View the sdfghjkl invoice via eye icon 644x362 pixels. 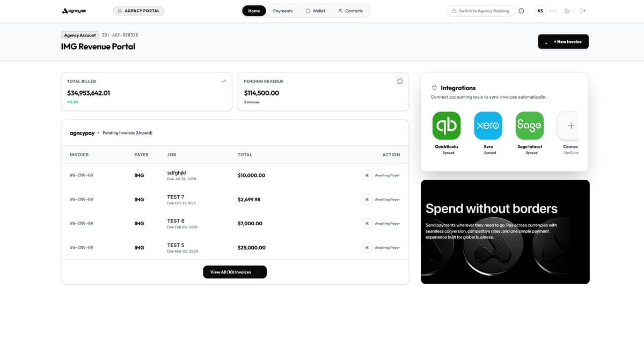pyautogui.click(x=367, y=175)
